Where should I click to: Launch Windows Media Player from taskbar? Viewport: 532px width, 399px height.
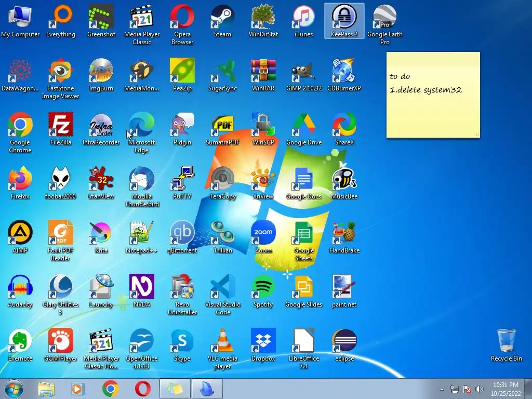click(x=78, y=389)
